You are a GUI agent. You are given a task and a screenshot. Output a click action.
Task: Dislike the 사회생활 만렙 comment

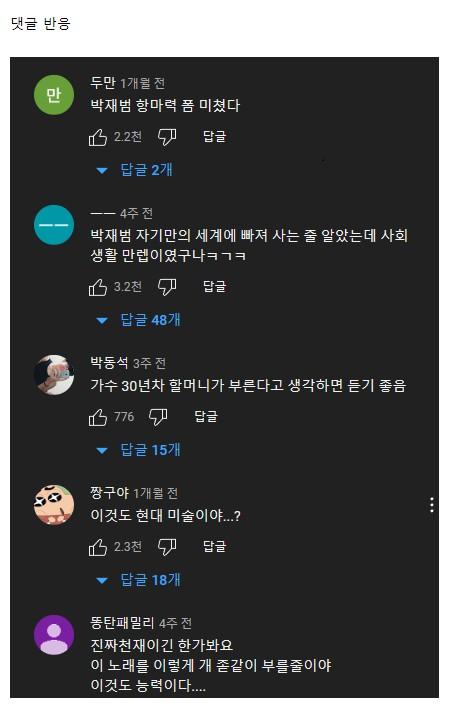[167, 287]
